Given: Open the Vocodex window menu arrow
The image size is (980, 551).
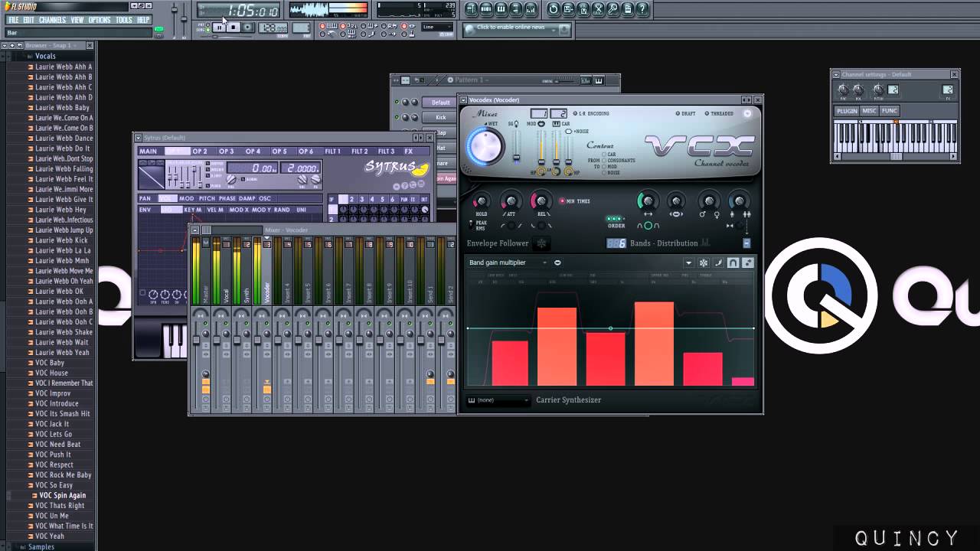Looking at the screenshot, I should coord(463,100).
